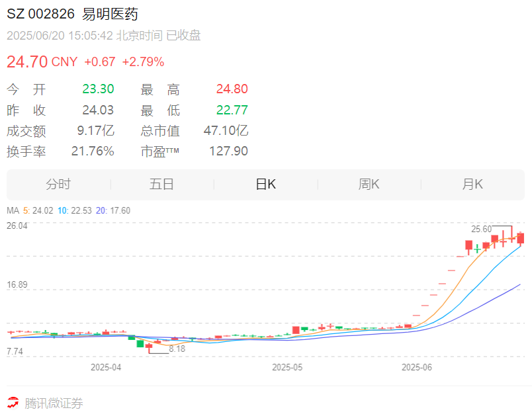Viewport: 532px width, 418px height.
Task: Click the latest red candlestick on chart
Action: 521,238
